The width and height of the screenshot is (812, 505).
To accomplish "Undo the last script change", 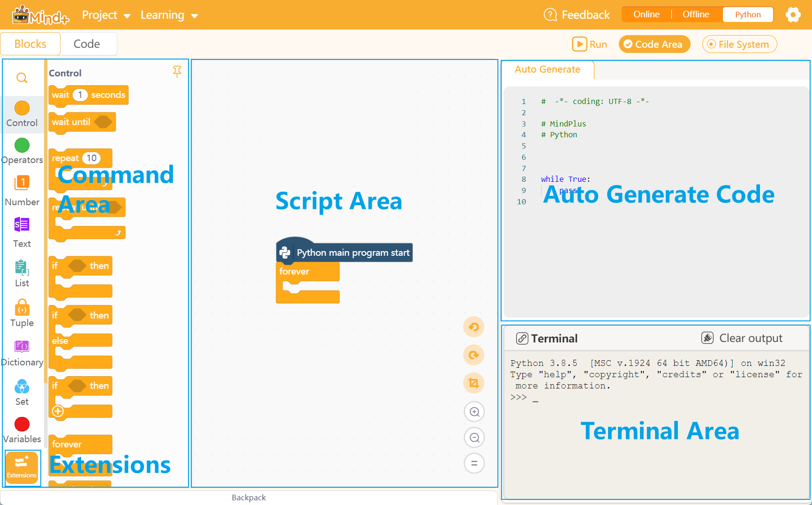I will click(x=474, y=327).
